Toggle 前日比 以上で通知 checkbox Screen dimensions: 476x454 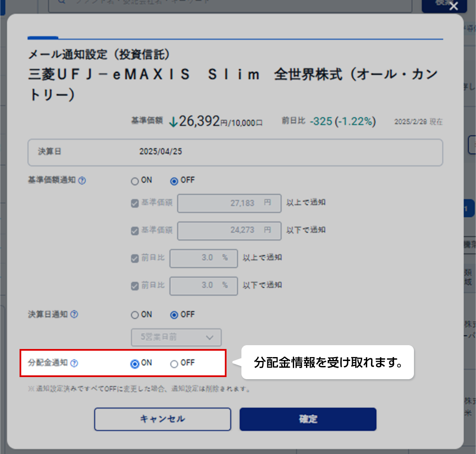(135, 258)
